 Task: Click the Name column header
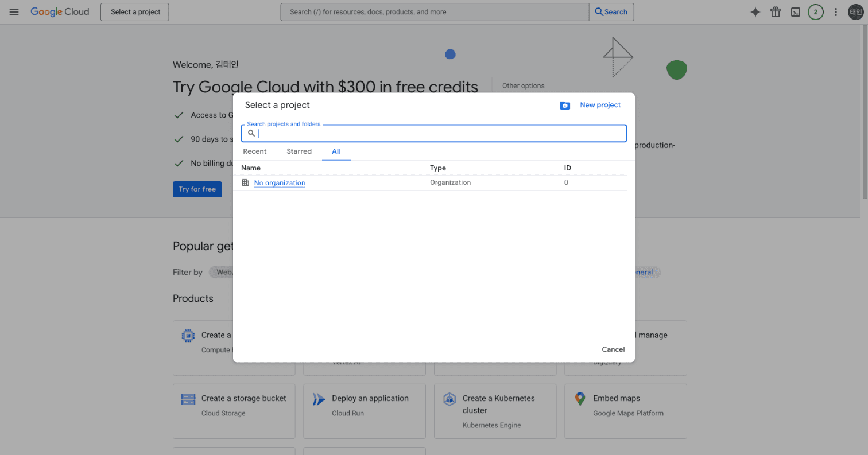251,168
